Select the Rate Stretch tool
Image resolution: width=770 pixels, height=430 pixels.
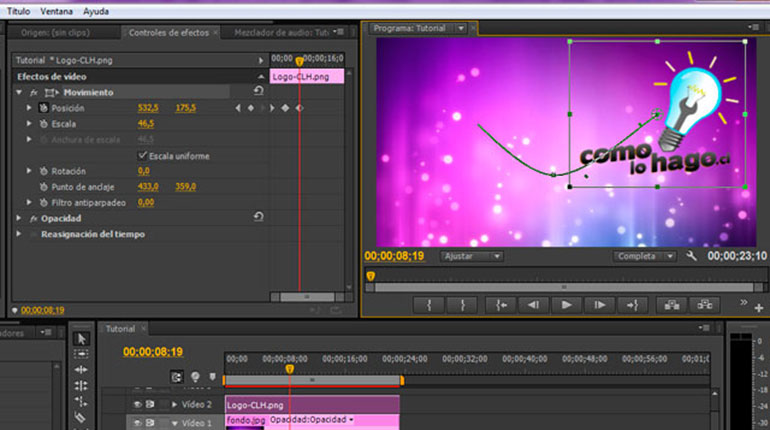(81, 402)
